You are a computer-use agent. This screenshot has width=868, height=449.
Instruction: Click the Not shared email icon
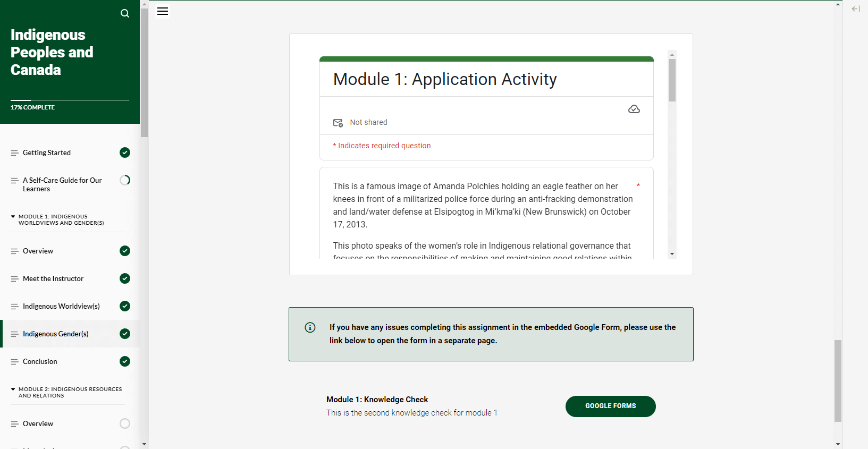[x=338, y=123]
